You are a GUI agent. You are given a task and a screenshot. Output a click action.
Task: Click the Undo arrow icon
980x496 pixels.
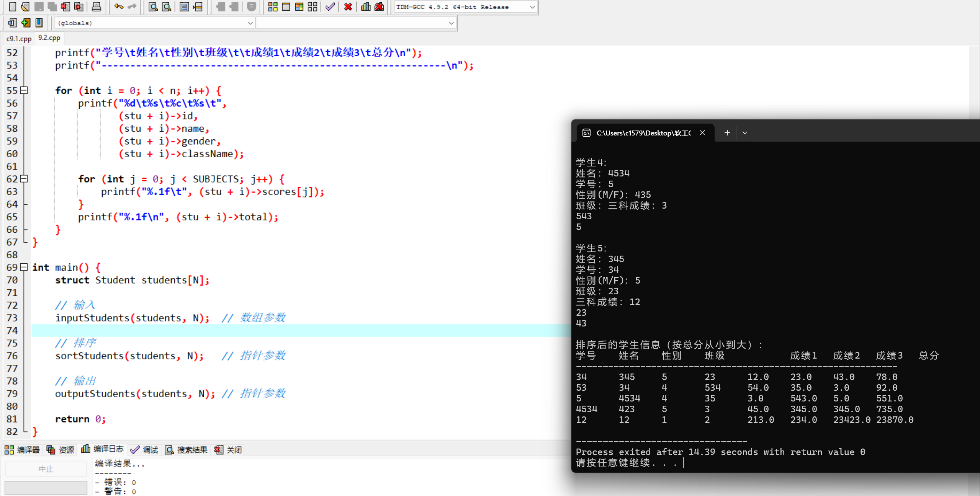(118, 7)
